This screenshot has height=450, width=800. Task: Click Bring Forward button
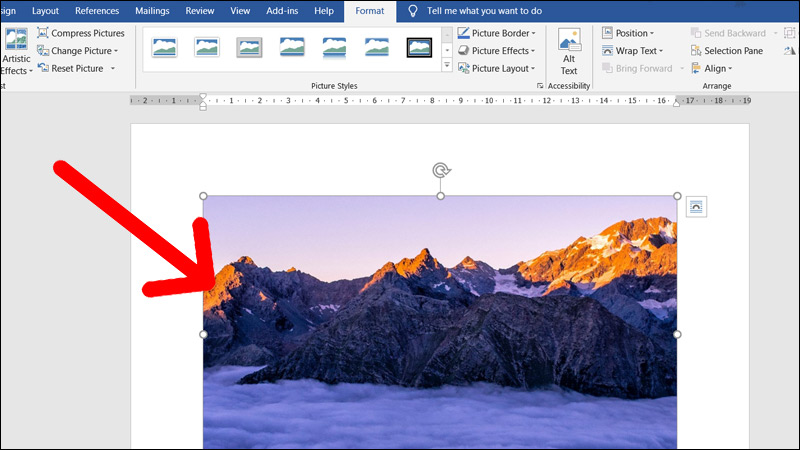637,68
